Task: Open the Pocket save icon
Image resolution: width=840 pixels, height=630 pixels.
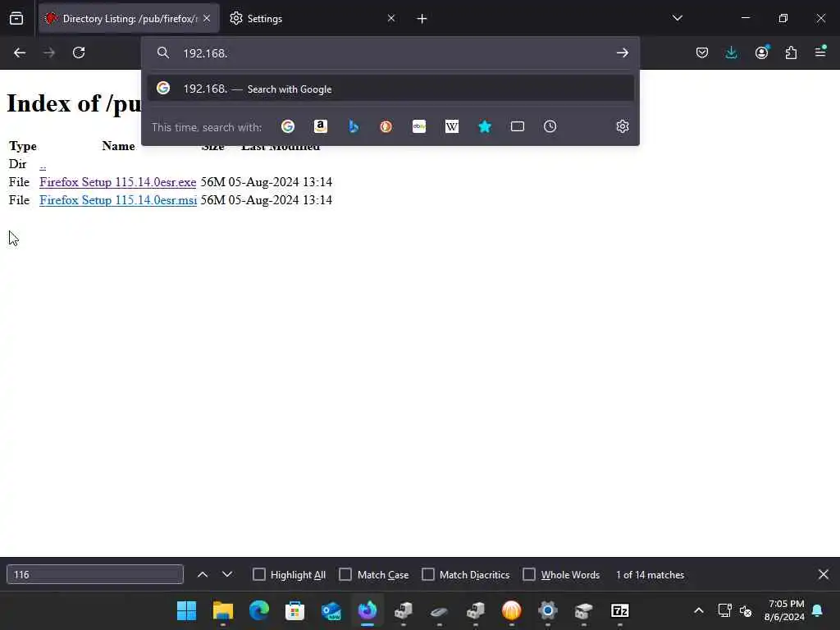Action: pos(702,52)
